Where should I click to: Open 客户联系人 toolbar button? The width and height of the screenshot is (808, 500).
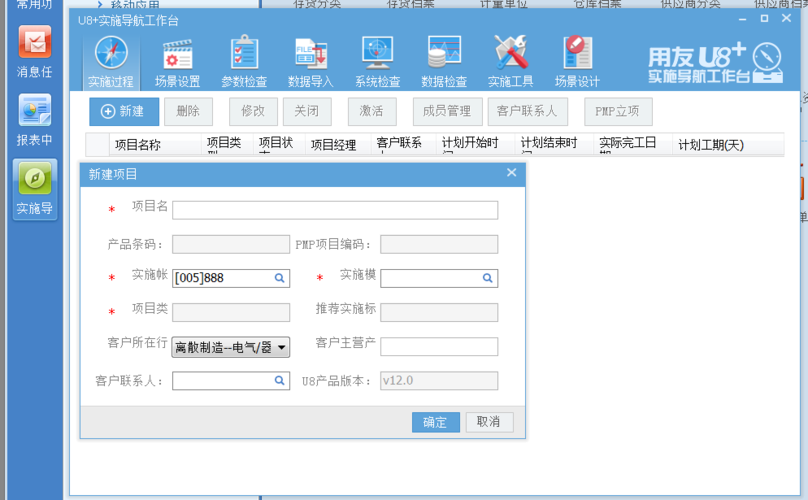(x=528, y=111)
